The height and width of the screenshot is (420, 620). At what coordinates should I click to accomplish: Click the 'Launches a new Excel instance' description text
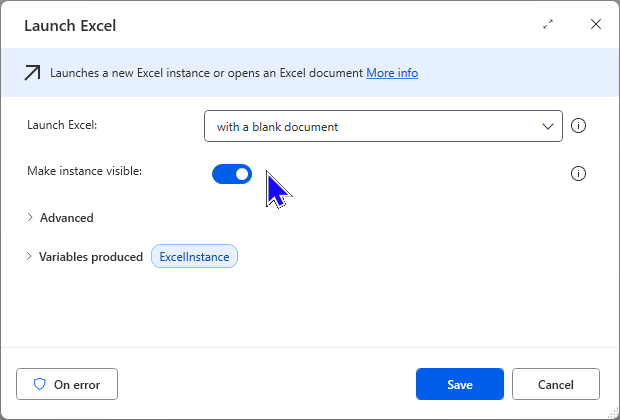(206, 73)
